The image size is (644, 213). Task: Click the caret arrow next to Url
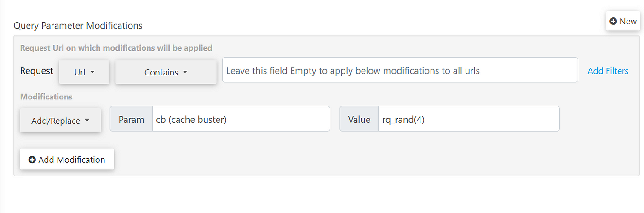tap(92, 72)
